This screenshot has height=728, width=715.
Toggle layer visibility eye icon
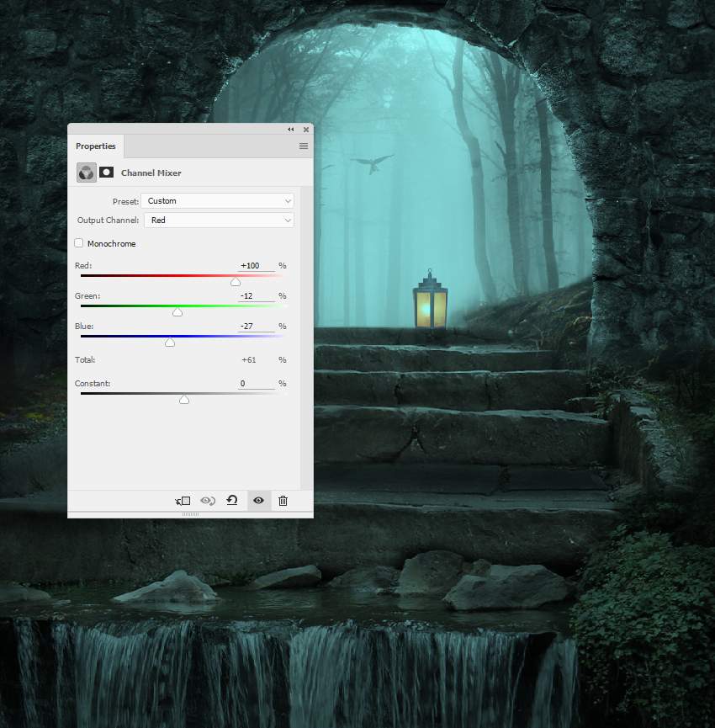point(258,501)
